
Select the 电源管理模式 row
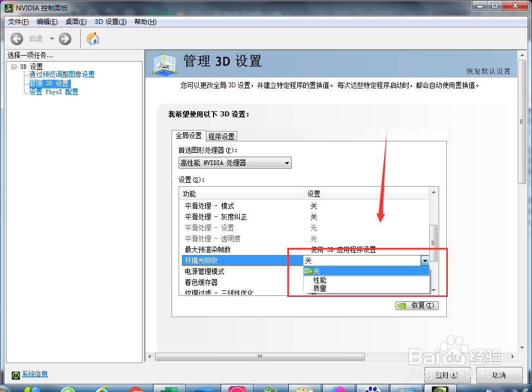[x=243, y=271]
